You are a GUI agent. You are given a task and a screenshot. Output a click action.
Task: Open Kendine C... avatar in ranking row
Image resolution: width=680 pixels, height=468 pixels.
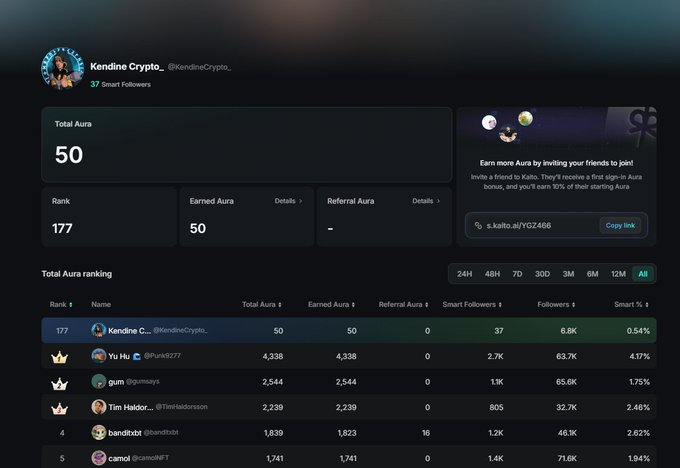pos(99,330)
